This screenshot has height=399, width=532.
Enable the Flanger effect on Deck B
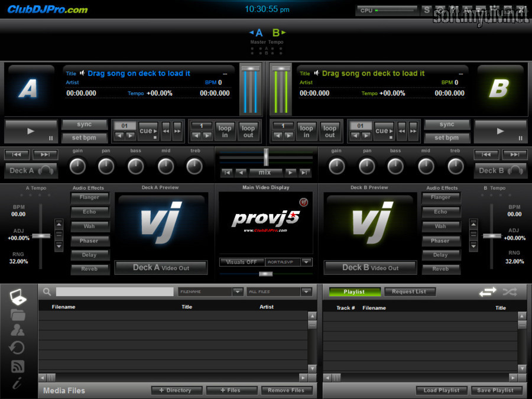pos(440,197)
